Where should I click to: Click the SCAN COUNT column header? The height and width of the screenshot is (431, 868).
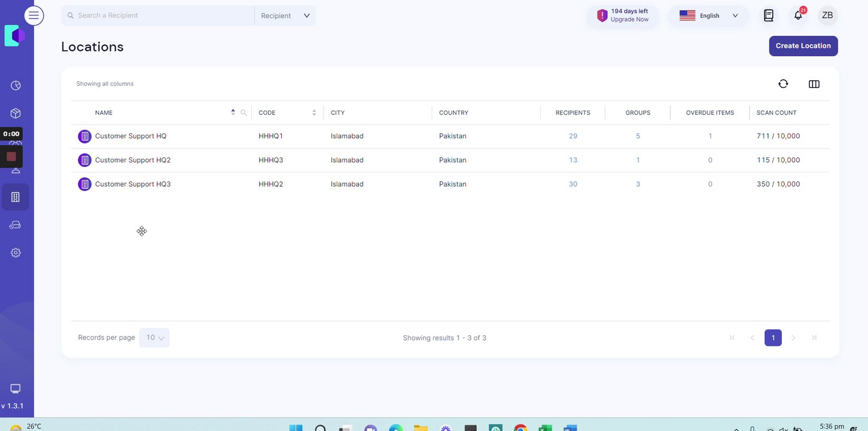776,113
